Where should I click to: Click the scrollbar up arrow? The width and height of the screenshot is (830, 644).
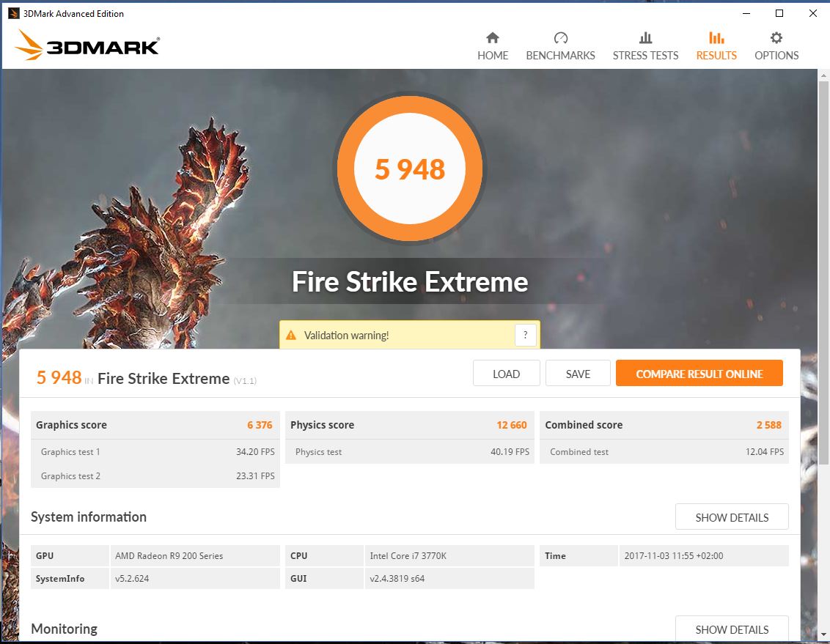[823, 75]
